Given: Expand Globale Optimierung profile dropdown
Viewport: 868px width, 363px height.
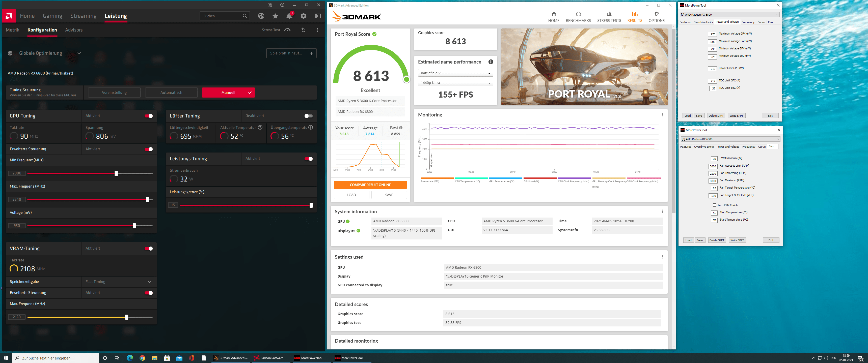Looking at the screenshot, I should pos(79,53).
